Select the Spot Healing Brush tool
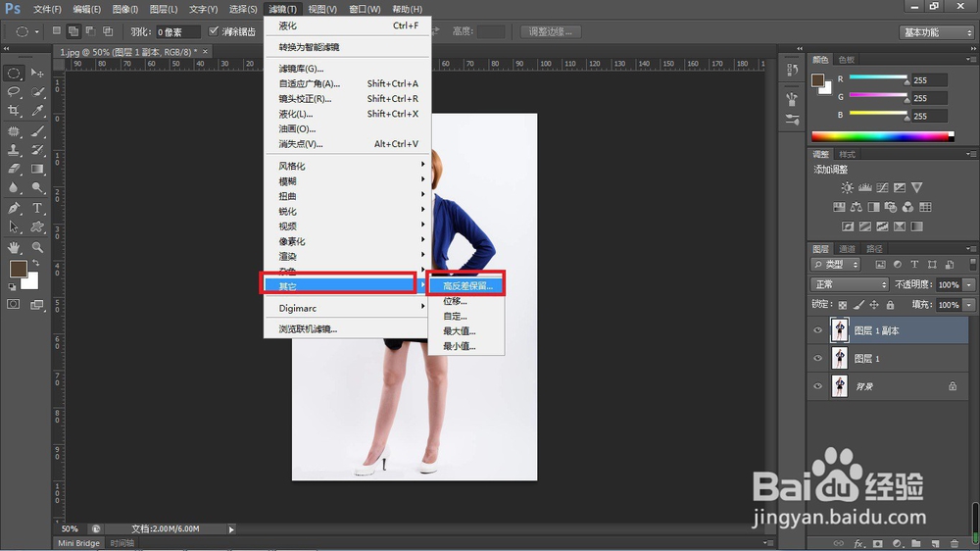The width and height of the screenshot is (980, 551). (14, 131)
